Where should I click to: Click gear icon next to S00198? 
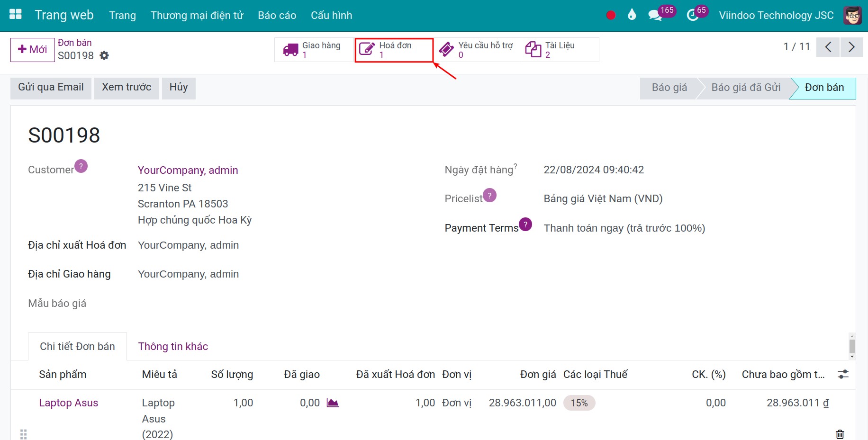[x=104, y=56]
